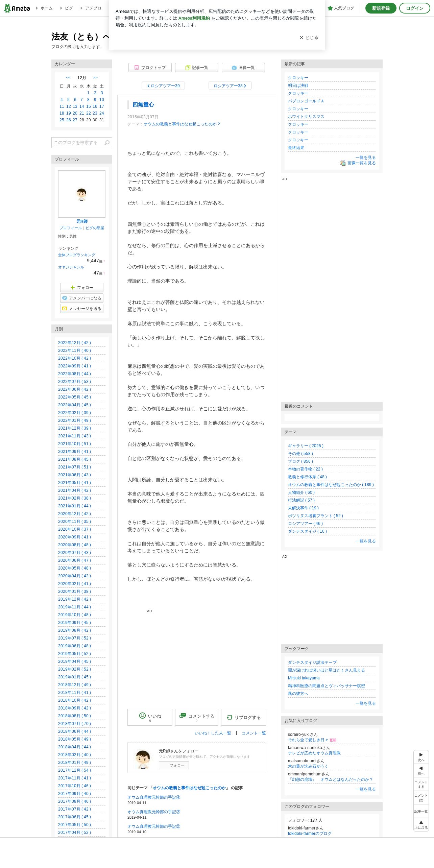Click the 新規登録 button
Viewport: 434px width, 868px height.
[x=381, y=8]
